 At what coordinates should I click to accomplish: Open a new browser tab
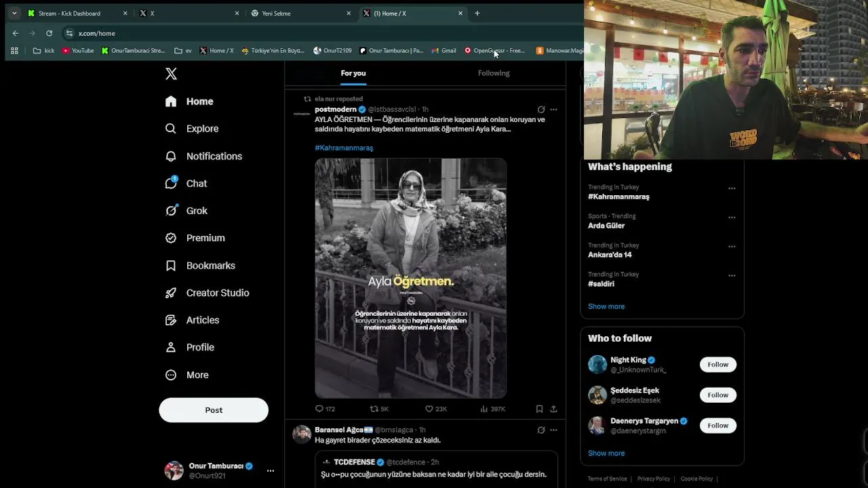click(x=477, y=13)
